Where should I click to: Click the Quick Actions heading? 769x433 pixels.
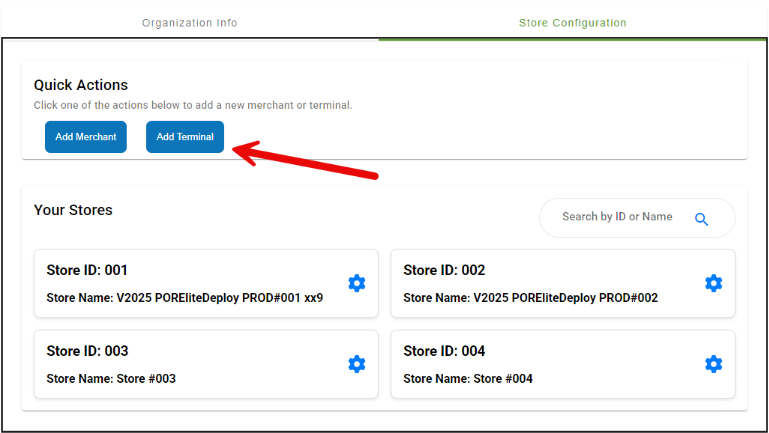tap(81, 85)
